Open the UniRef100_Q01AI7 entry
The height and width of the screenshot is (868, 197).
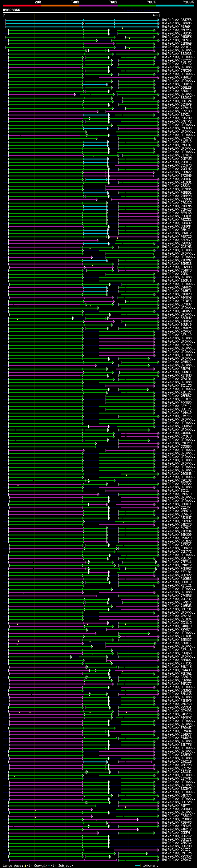pos(176,47)
